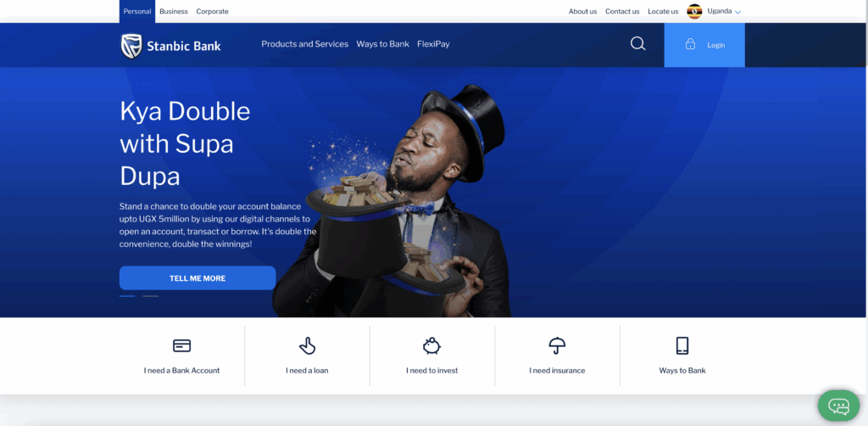The height and width of the screenshot is (426, 868).
Task: Click the padlock icon beside Login
Action: click(690, 44)
